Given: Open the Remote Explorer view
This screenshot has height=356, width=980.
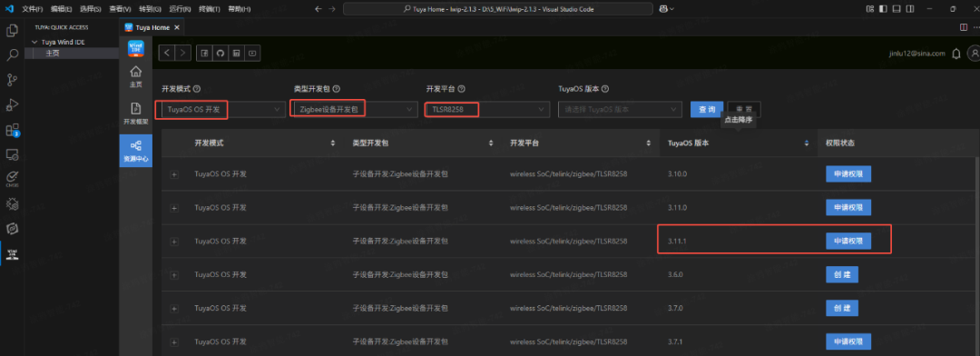Looking at the screenshot, I should [x=11, y=153].
